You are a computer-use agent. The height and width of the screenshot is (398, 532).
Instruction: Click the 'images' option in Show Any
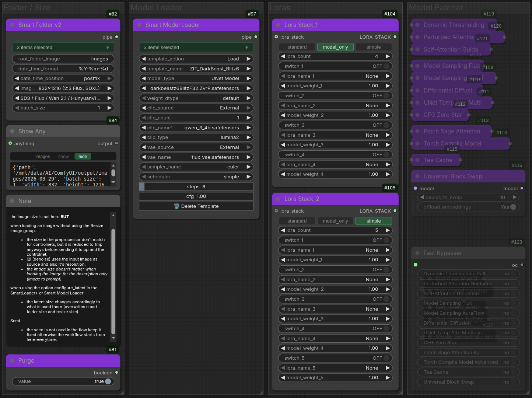pyautogui.click(x=43, y=157)
